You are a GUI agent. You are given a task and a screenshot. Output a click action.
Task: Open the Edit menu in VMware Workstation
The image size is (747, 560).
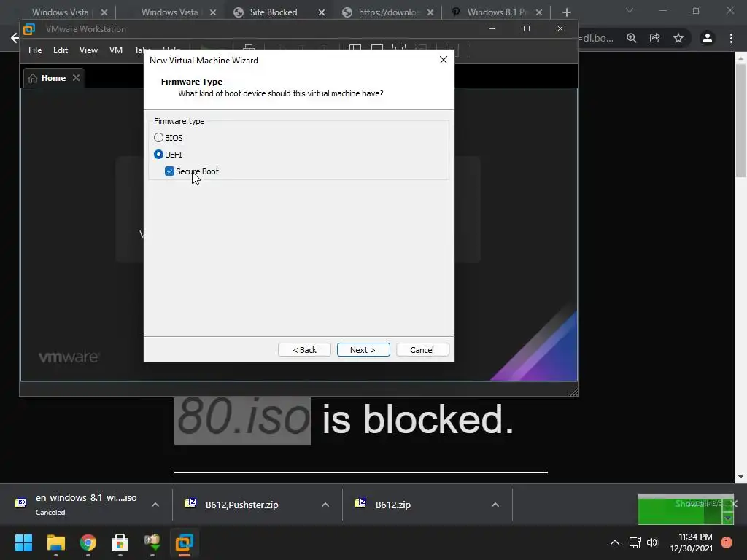pyautogui.click(x=61, y=50)
